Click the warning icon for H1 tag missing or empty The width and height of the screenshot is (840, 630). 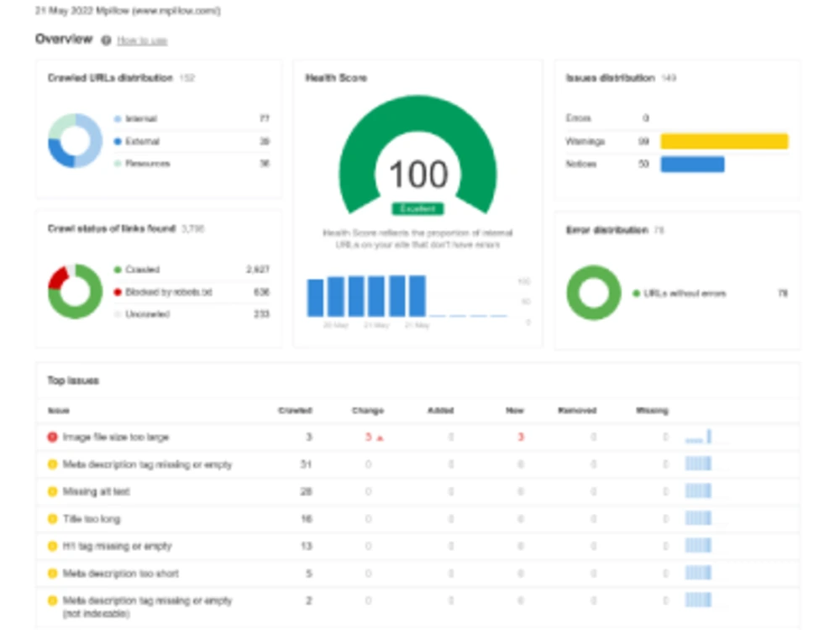[52, 546]
